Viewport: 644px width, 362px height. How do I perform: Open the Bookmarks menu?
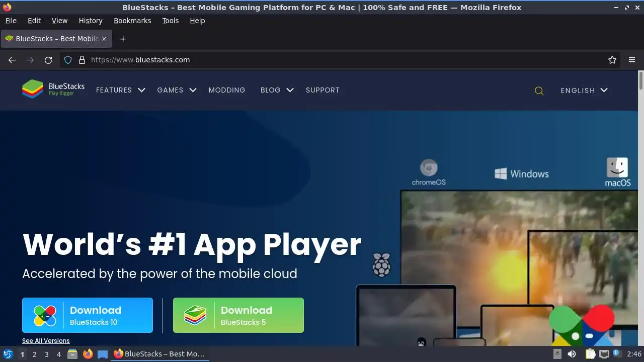[132, 21]
